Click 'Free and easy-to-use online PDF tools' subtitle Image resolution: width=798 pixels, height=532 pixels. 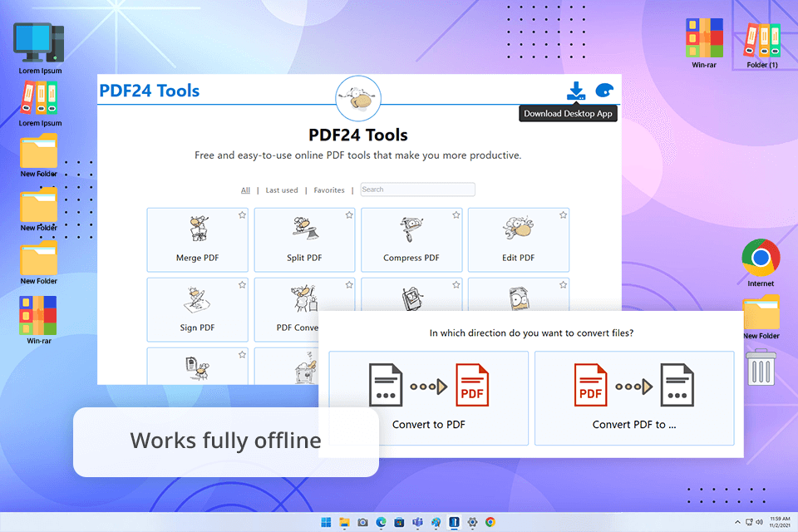tap(358, 155)
